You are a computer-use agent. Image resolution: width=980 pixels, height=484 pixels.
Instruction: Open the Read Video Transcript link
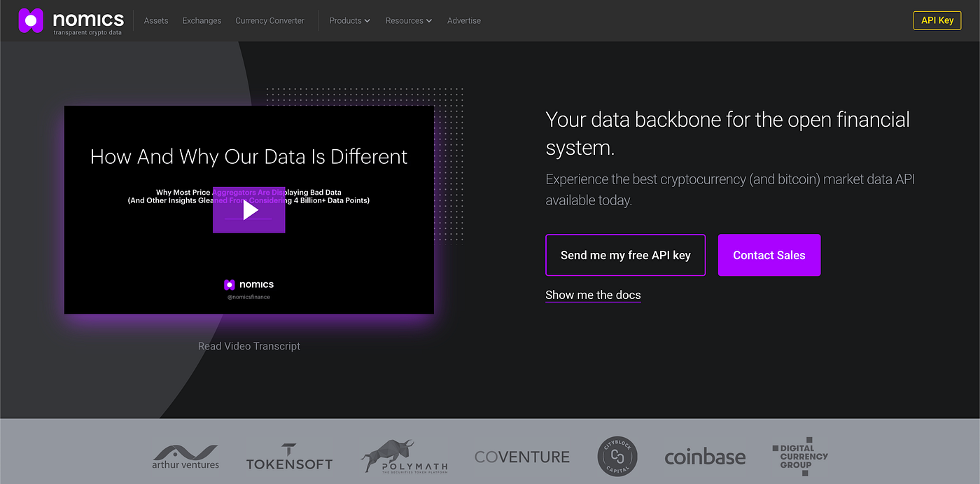pyautogui.click(x=249, y=346)
